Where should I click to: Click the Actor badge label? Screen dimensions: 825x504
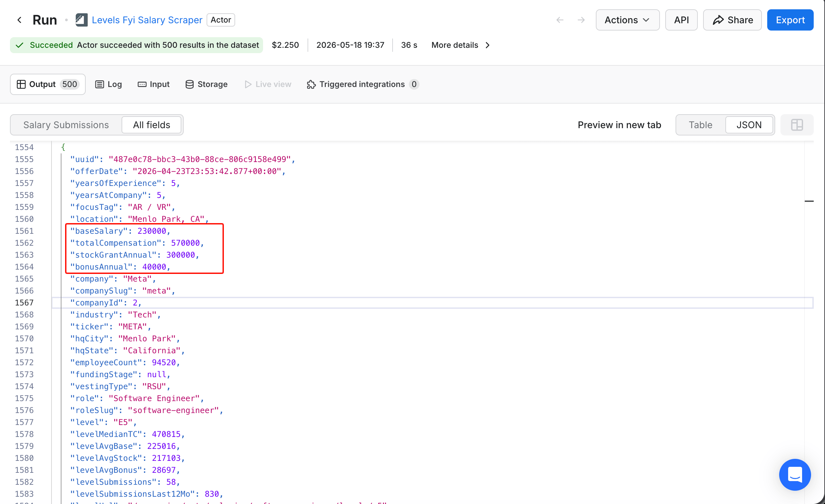(x=221, y=20)
